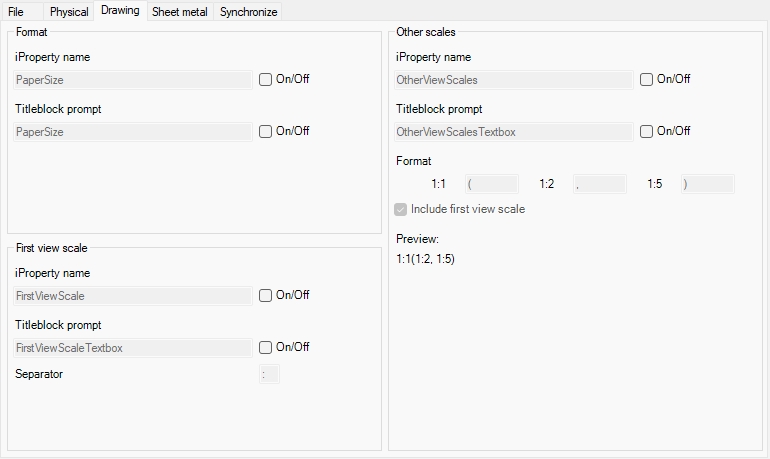Click the Separator colon input box

click(x=269, y=375)
